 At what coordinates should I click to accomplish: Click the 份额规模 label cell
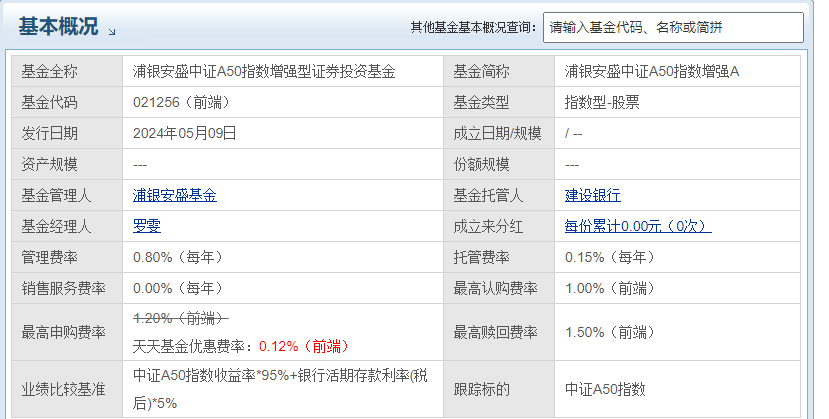coord(499,164)
